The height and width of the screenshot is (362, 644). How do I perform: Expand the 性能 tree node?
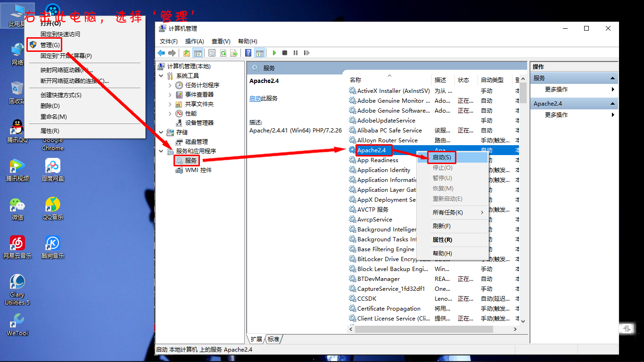pos(170,113)
